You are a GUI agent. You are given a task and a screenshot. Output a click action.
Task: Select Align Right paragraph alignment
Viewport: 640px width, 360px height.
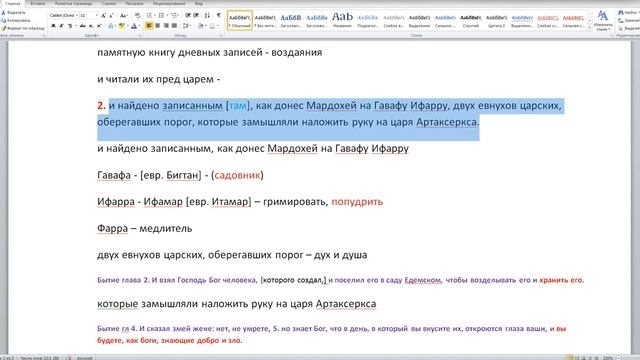pos(166,26)
